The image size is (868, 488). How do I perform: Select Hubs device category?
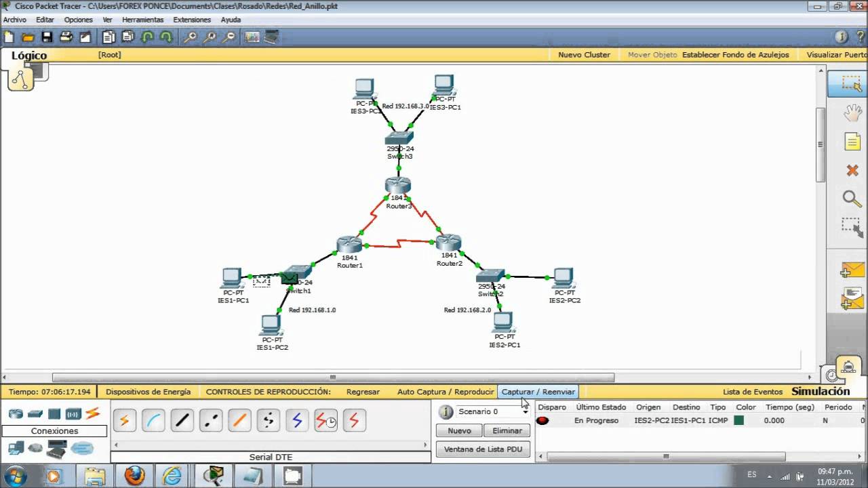click(x=54, y=413)
